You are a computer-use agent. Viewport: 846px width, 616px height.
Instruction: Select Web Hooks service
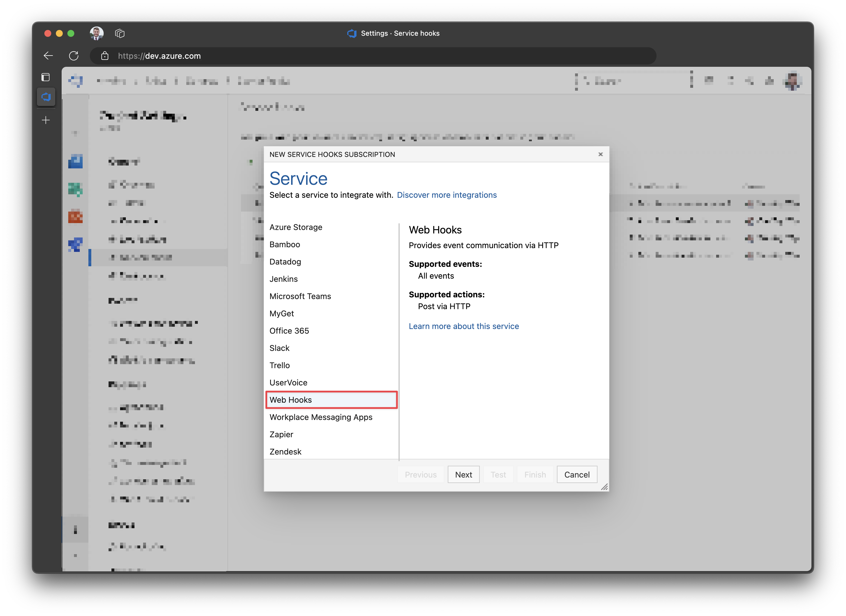[331, 400]
